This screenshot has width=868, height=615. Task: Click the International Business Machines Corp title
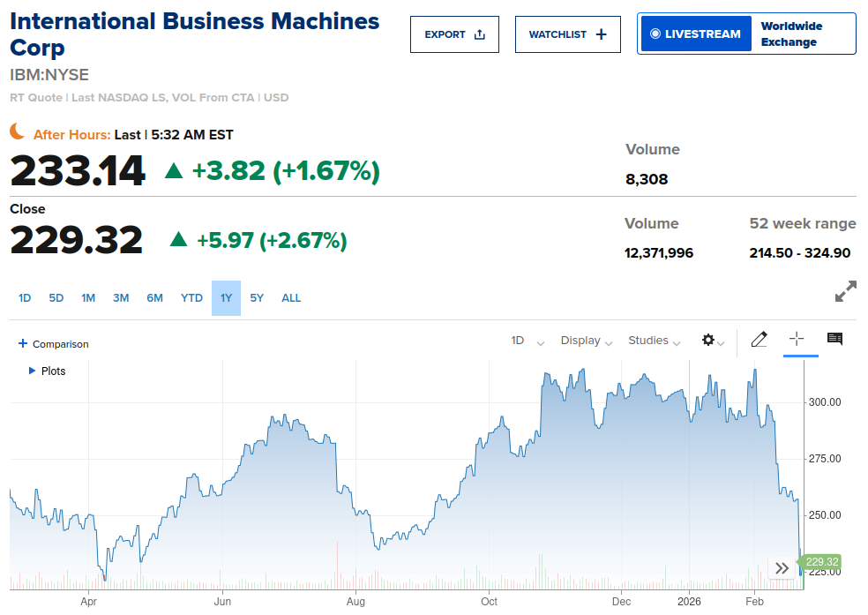pyautogui.click(x=194, y=34)
